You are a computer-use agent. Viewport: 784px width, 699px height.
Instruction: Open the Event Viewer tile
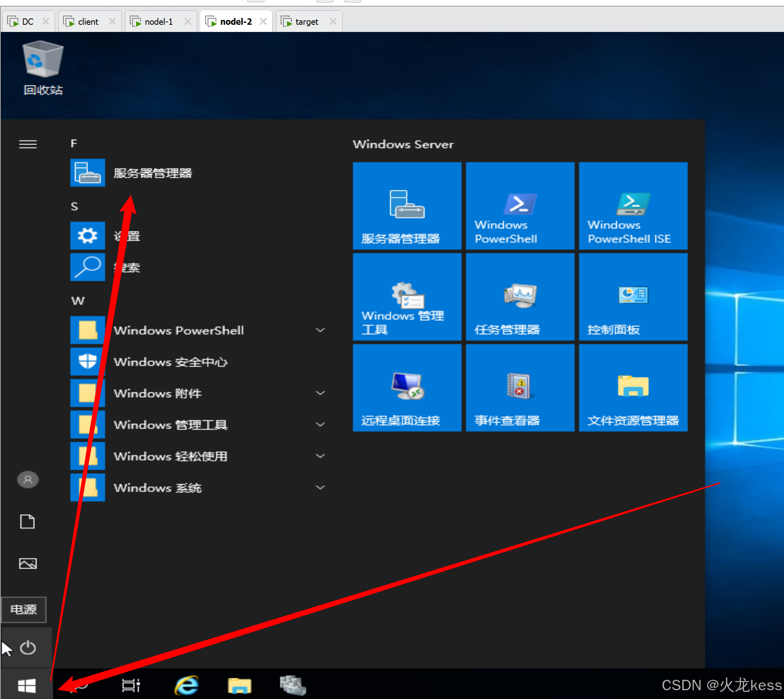(x=520, y=388)
